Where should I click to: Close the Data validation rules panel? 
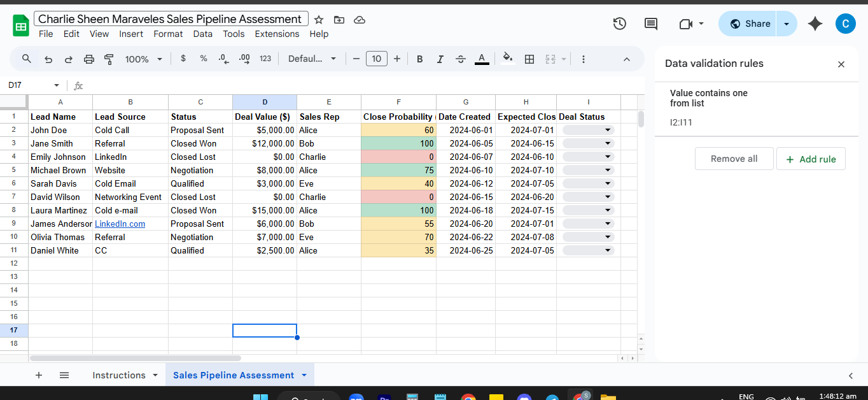(841, 64)
